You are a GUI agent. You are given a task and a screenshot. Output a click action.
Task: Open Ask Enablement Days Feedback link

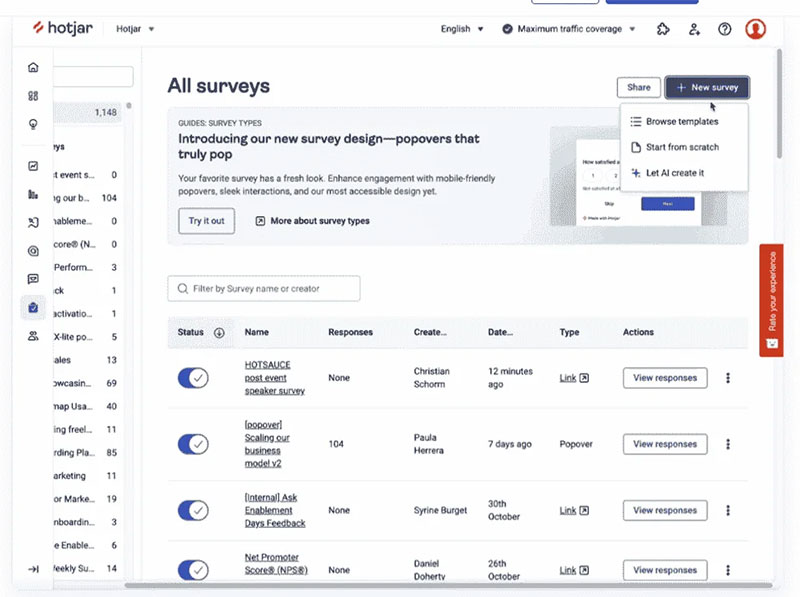274,510
